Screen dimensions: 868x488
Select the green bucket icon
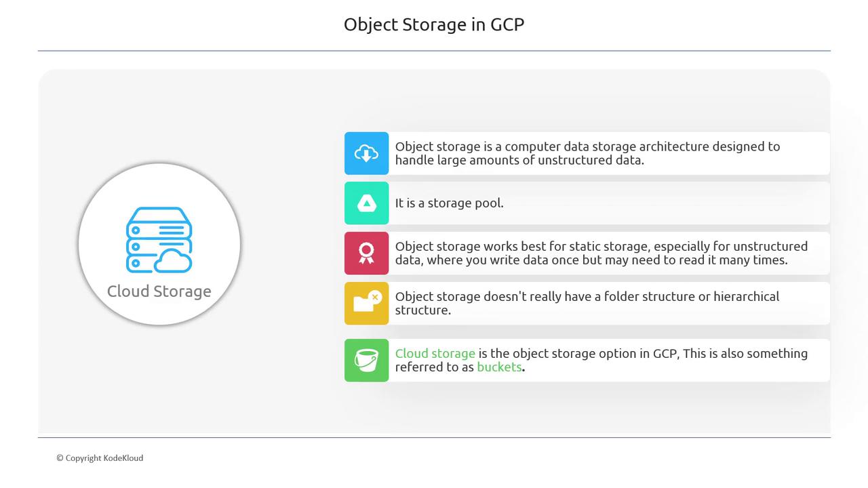[366, 361]
